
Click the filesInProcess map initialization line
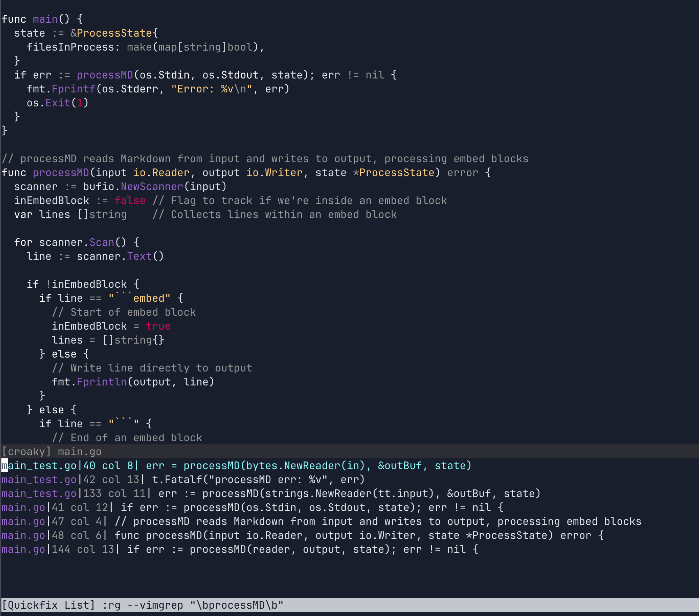coord(145,47)
